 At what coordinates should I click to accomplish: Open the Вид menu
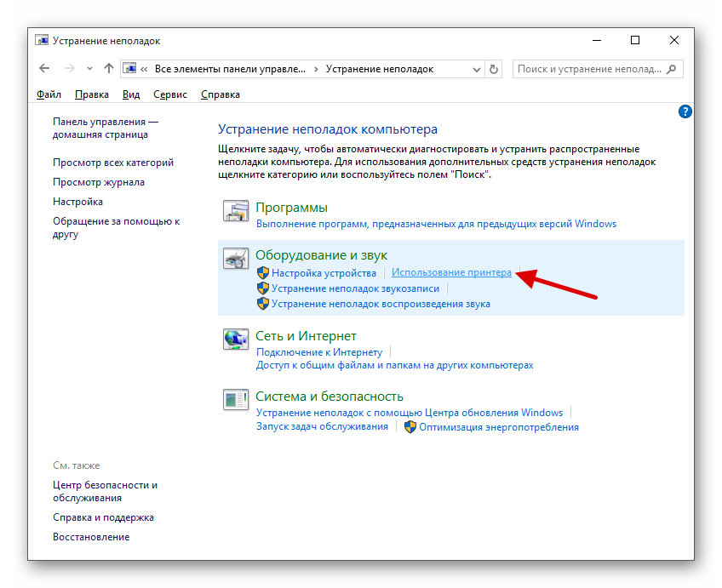click(x=130, y=94)
